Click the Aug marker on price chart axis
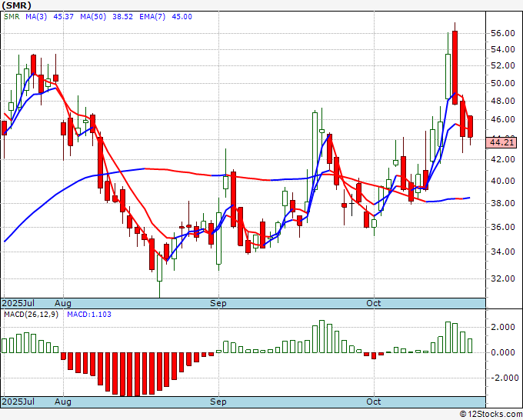This screenshot has width=523, height=420. (63, 304)
